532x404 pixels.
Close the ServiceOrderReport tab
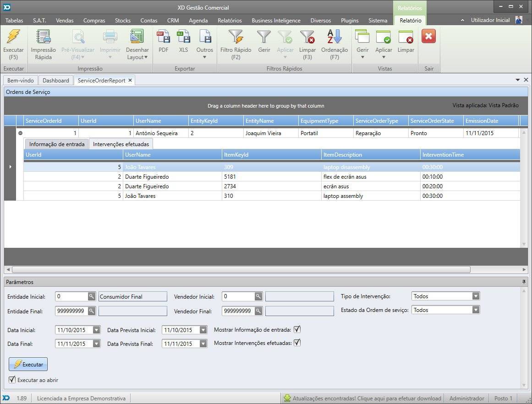[130, 81]
